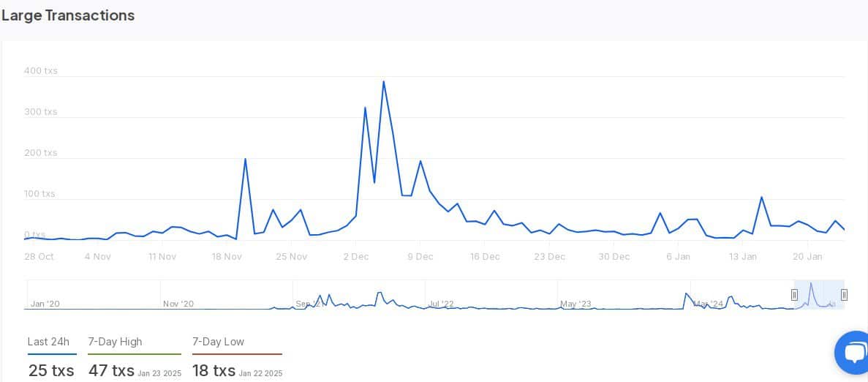
Task: Click the right range navigator handle
Action: [x=844, y=295]
